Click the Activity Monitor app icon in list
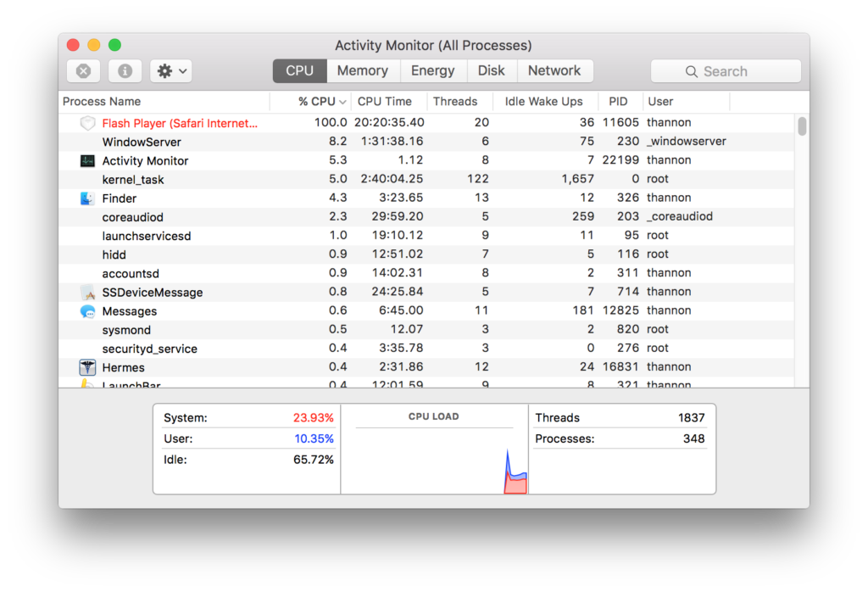This screenshot has height=592, width=868. click(87, 160)
